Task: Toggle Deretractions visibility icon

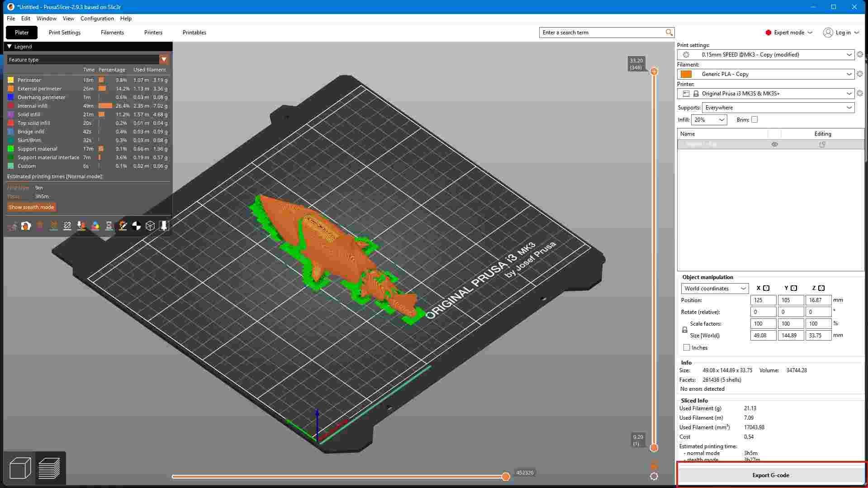Action: point(54,226)
